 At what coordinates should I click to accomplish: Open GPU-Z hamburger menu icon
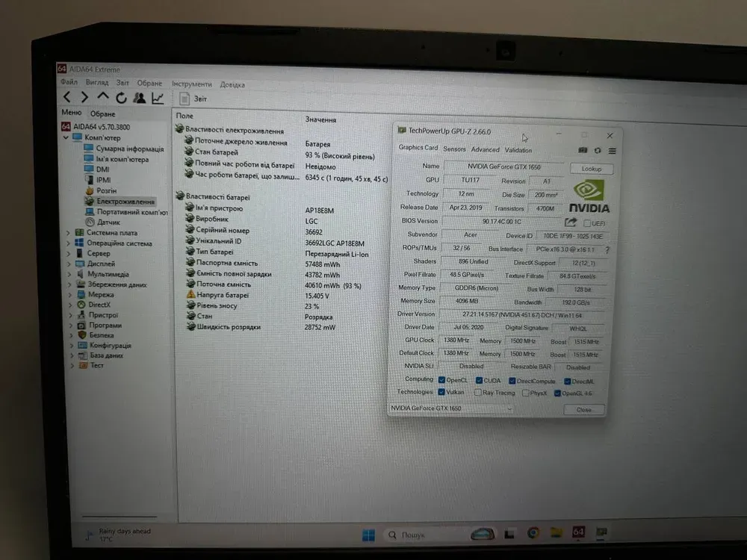coord(612,151)
